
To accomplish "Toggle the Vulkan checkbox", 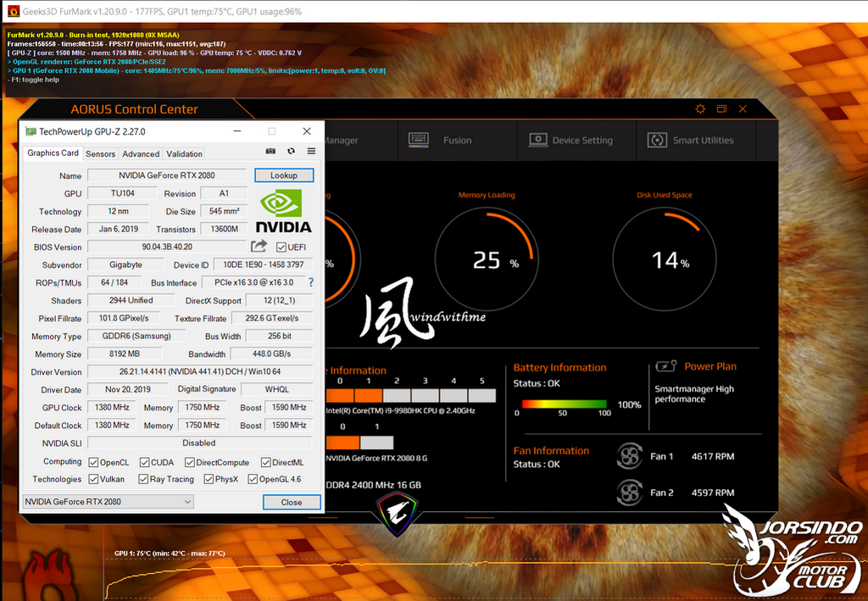I will coord(93,479).
